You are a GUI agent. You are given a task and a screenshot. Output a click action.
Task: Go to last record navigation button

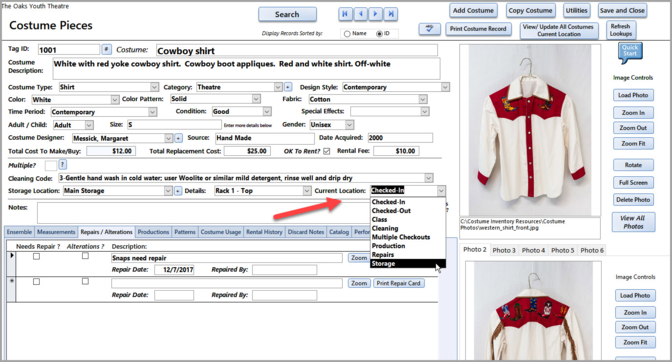(391, 14)
